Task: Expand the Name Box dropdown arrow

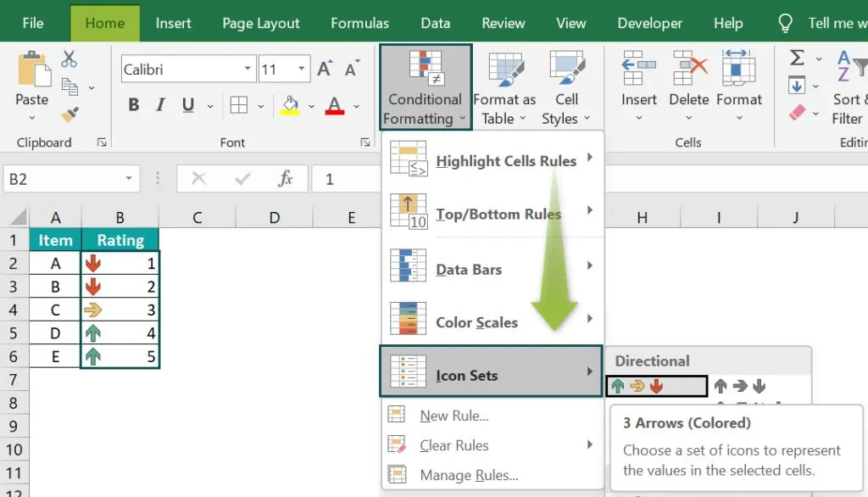Action: tap(129, 178)
